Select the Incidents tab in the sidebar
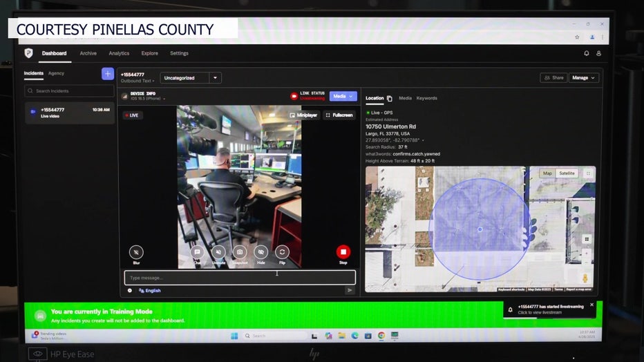The image size is (644, 362). click(33, 73)
